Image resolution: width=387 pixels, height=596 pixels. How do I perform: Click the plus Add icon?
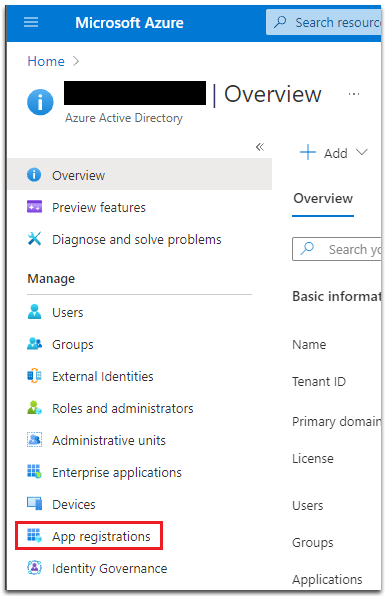(308, 152)
